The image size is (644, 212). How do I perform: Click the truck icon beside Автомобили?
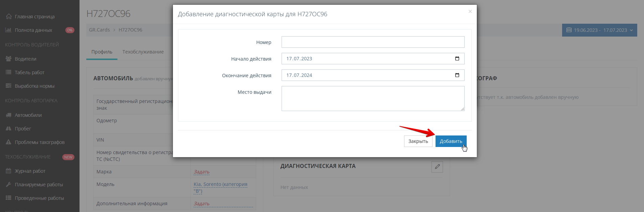click(8, 115)
